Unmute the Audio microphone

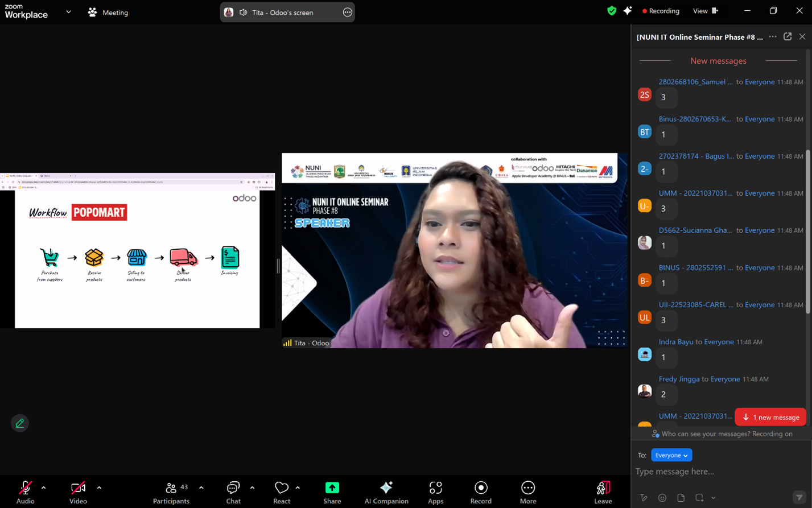click(x=25, y=493)
